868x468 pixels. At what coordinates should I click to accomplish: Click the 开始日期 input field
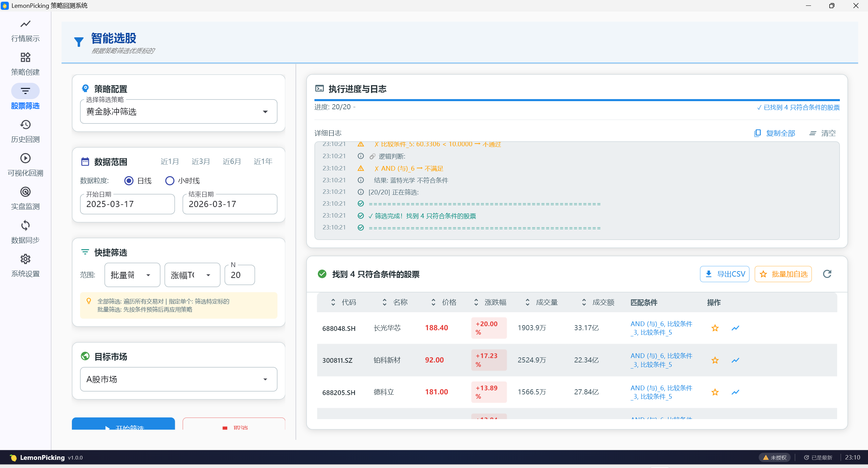coord(127,204)
